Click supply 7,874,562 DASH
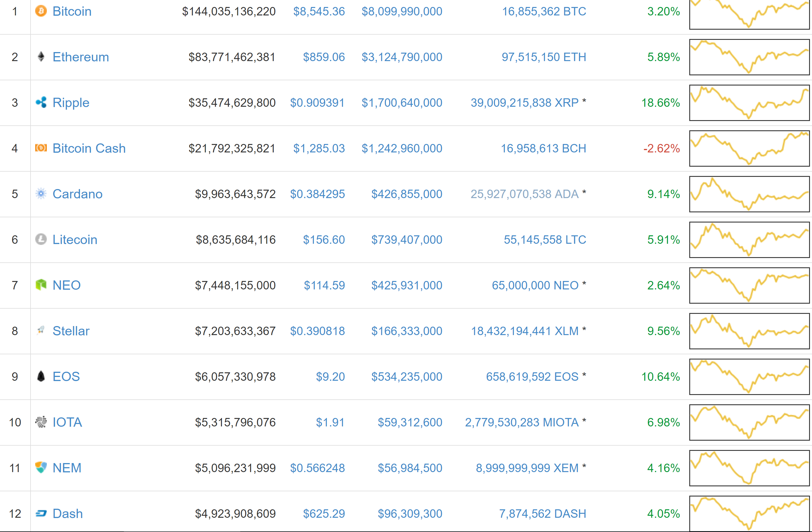 542,514
